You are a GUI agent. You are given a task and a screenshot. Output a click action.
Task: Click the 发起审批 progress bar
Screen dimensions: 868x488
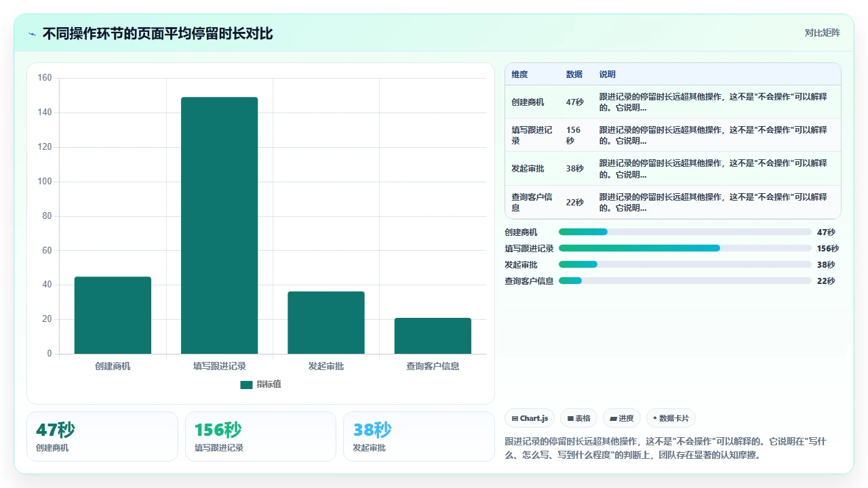tap(685, 264)
